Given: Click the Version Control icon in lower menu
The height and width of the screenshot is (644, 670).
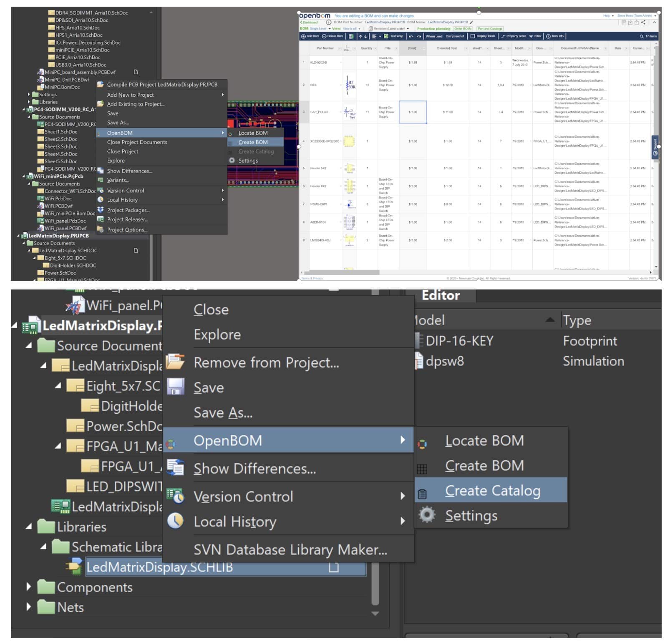Looking at the screenshot, I should [x=176, y=496].
